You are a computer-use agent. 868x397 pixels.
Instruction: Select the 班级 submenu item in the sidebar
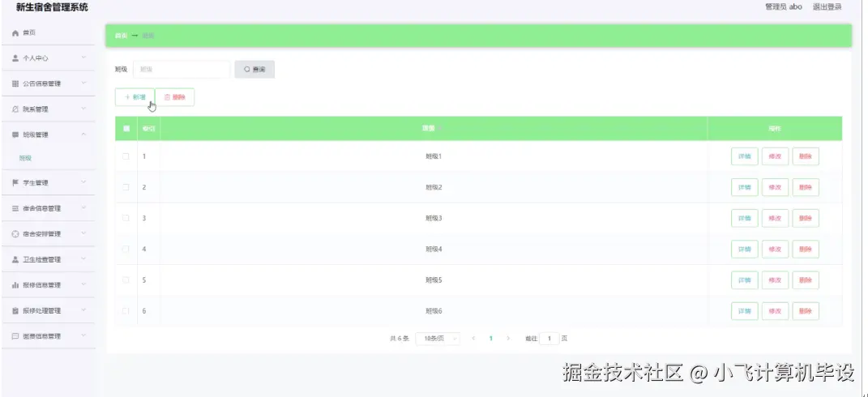click(25, 158)
